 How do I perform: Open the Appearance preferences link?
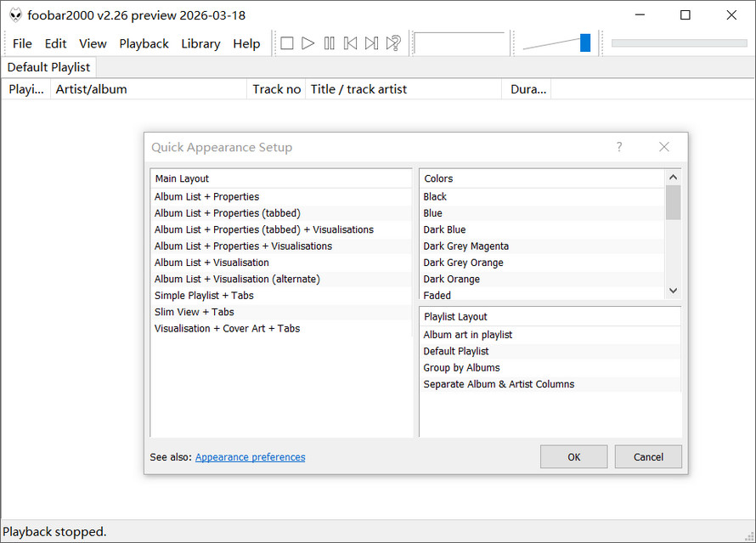tap(251, 456)
